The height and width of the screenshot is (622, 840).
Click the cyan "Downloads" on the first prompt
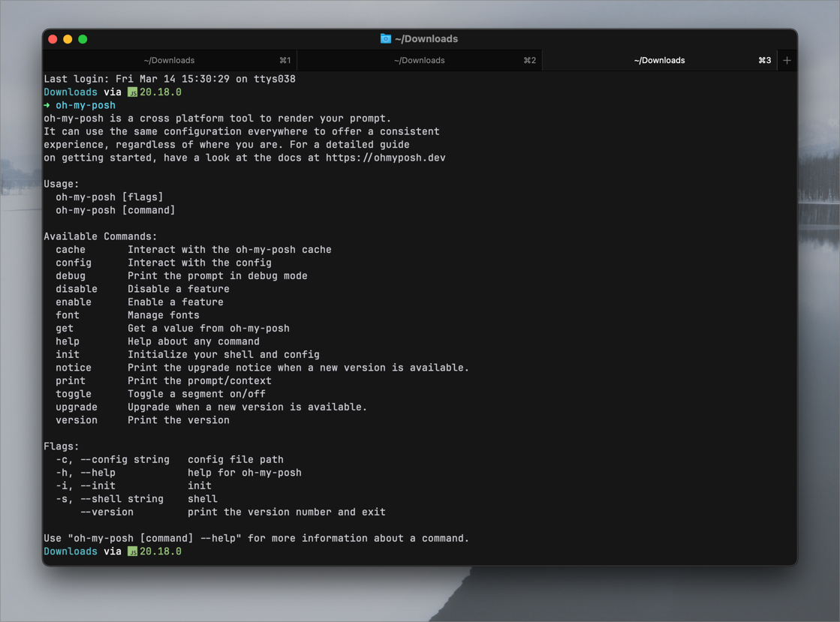pyautogui.click(x=71, y=92)
